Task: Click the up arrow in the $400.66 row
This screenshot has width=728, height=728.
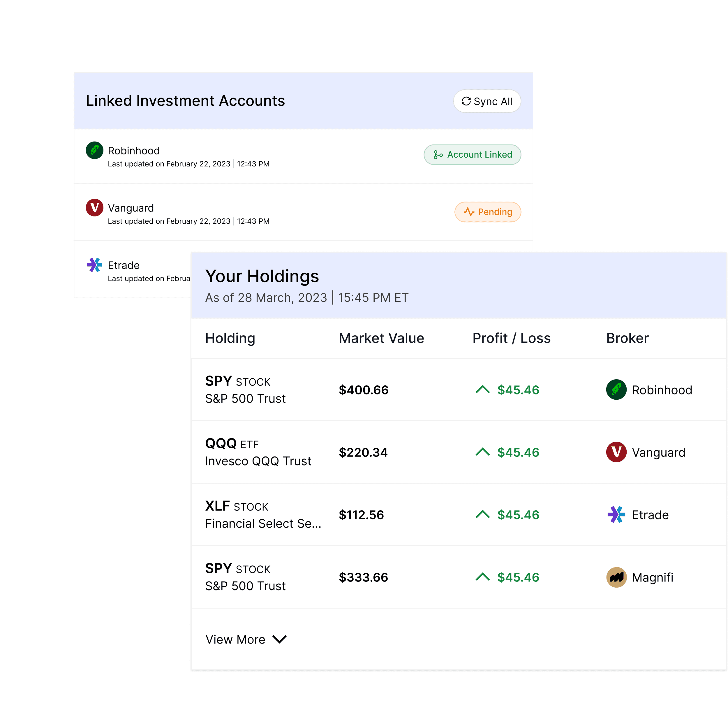Action: tap(483, 389)
